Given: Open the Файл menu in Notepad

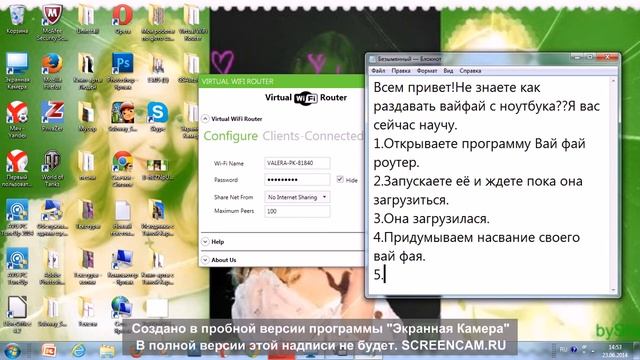Looking at the screenshot, I should (378, 71).
